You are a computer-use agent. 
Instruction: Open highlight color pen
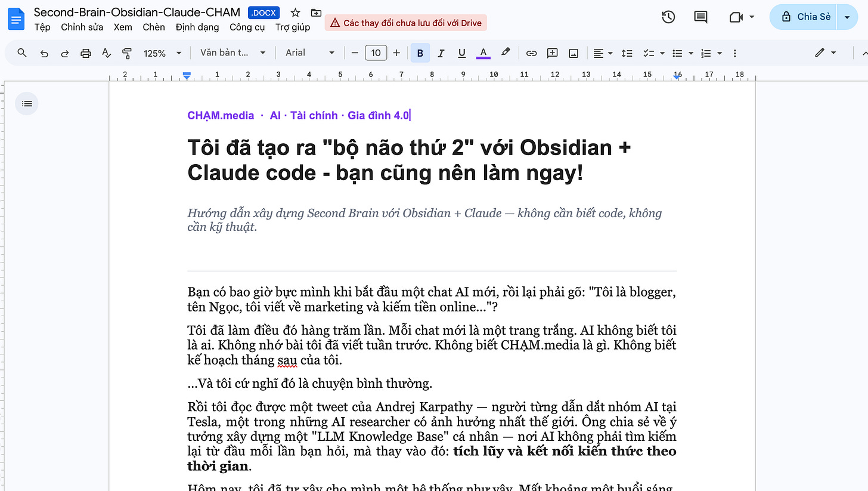coord(506,53)
